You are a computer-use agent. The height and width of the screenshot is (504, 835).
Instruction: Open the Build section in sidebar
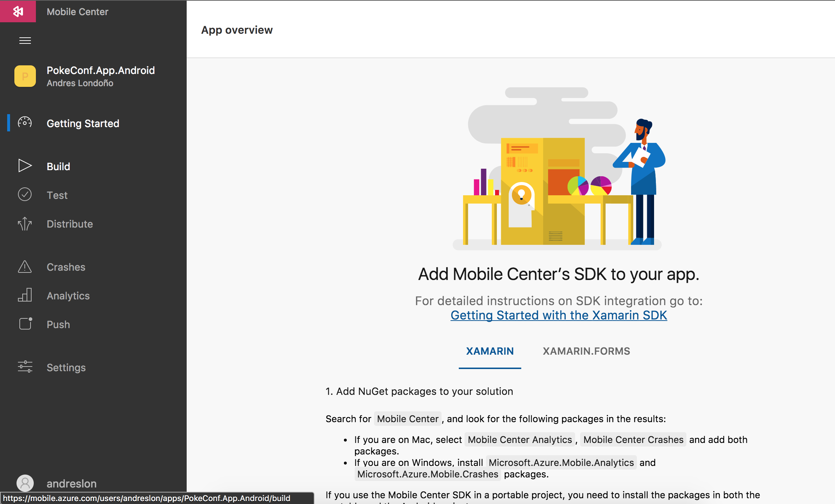[x=59, y=167]
